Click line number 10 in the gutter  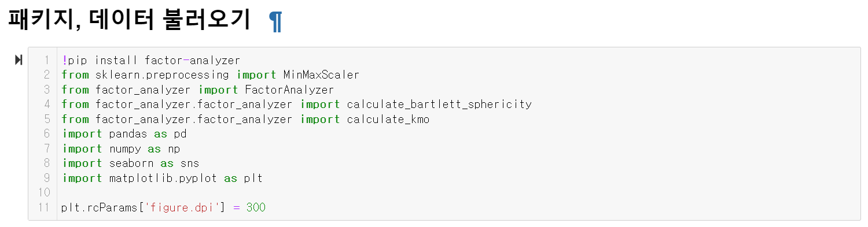tap(45, 193)
